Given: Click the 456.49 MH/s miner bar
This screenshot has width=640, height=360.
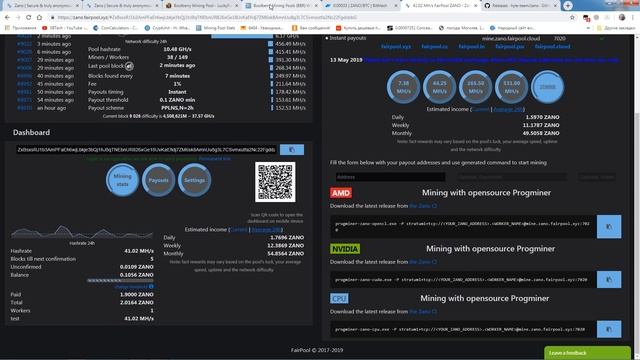Looking at the screenshot, I should coord(271,44).
